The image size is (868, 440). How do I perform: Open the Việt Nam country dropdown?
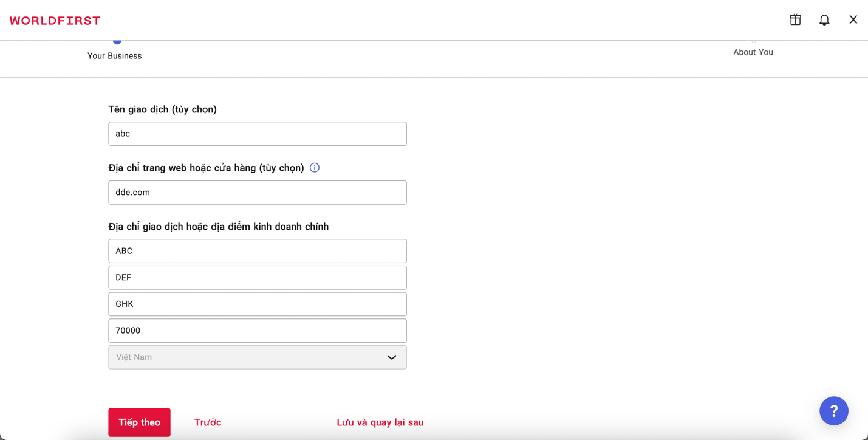[257, 357]
